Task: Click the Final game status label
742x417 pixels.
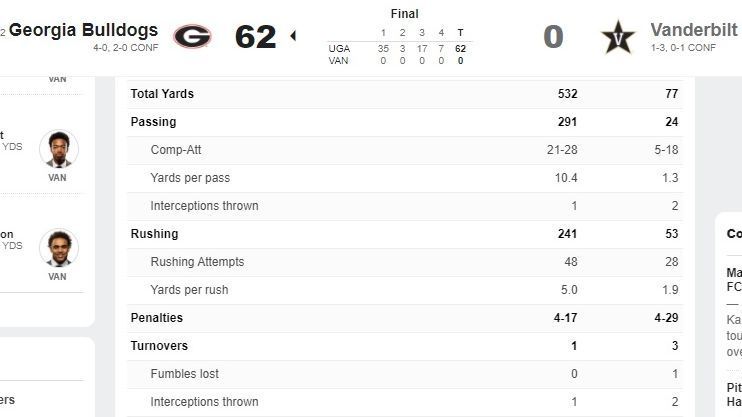Action: (x=404, y=14)
